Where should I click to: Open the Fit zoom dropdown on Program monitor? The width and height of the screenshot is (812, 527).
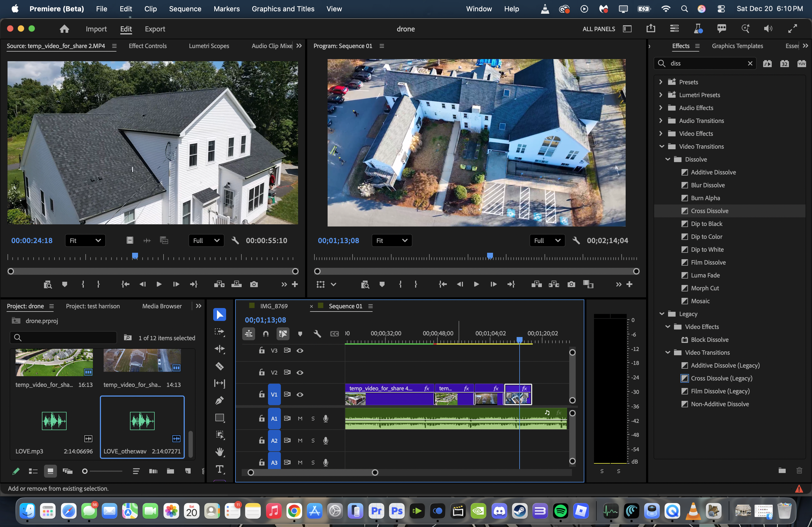pyautogui.click(x=391, y=240)
